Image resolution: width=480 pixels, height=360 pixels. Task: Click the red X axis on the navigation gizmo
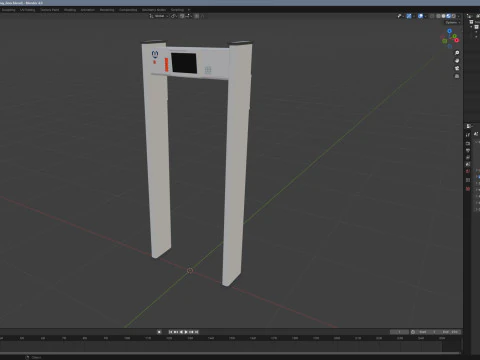pyautogui.click(x=457, y=40)
